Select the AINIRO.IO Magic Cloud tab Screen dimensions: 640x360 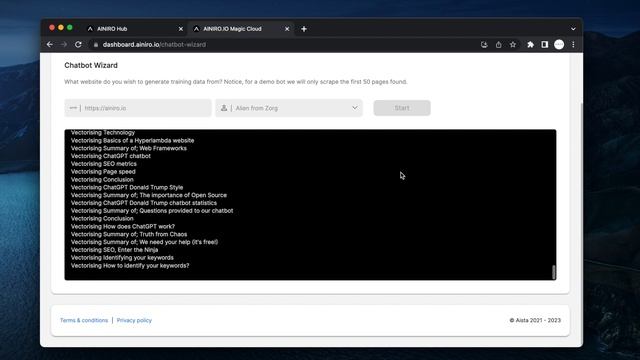(241, 29)
